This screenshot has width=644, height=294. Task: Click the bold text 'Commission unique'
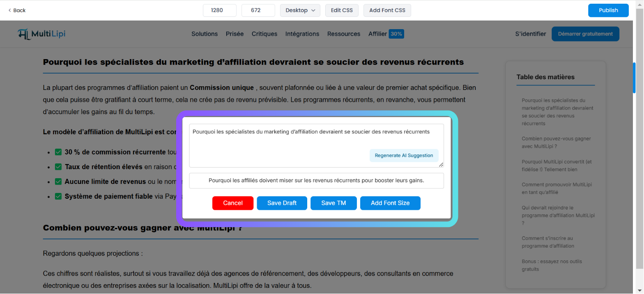point(221,87)
